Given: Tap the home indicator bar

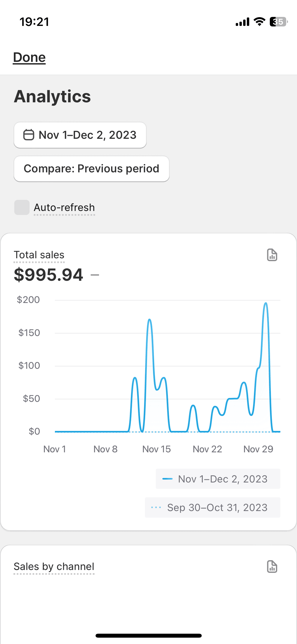Looking at the screenshot, I should coord(148,636).
